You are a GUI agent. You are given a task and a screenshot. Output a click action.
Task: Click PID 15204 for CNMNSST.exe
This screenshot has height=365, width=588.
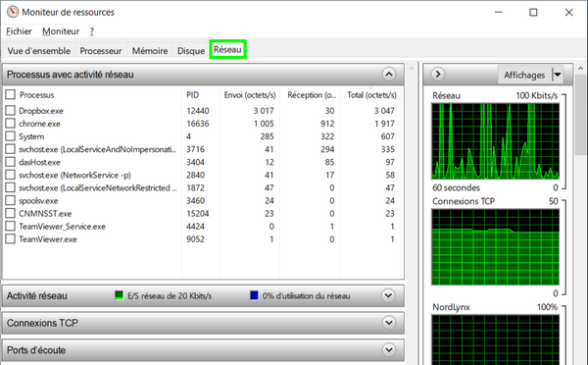(x=197, y=214)
